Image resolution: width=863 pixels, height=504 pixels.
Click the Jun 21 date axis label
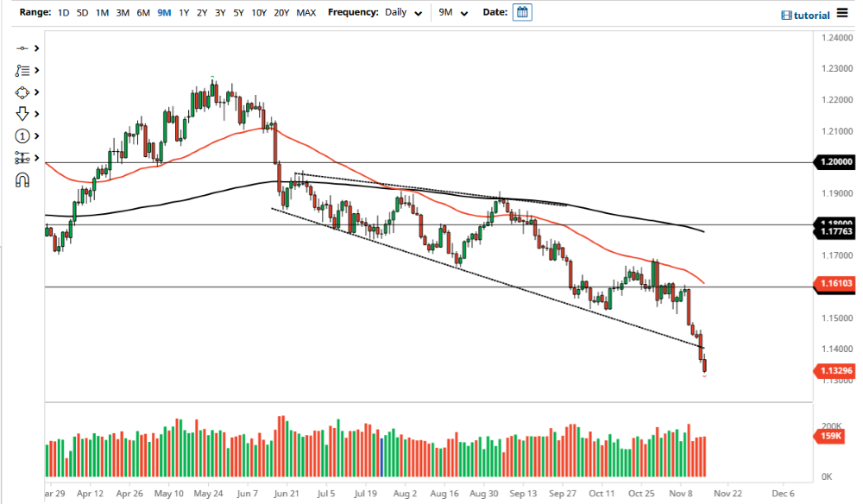pos(287,494)
